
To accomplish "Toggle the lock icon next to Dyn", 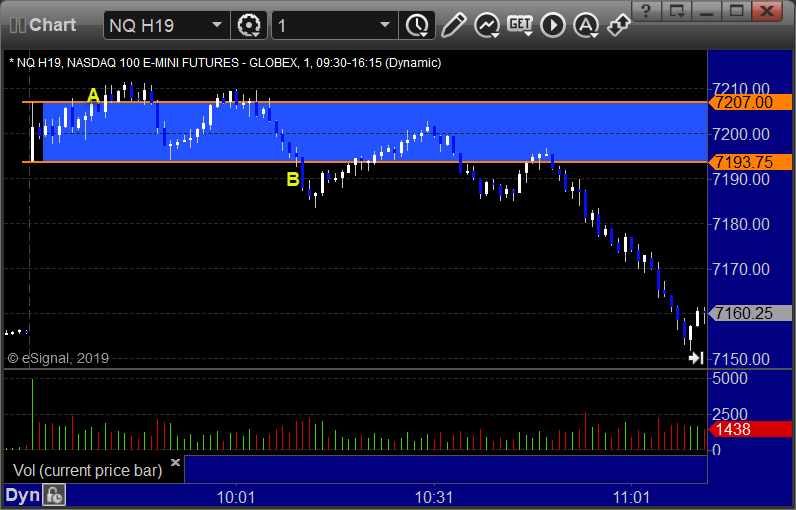I will [x=54, y=495].
